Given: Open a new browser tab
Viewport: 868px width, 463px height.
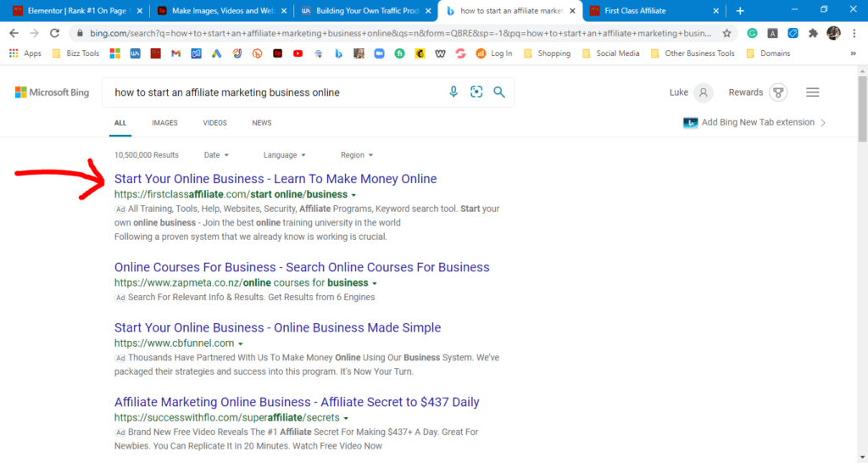Looking at the screenshot, I should tap(740, 10).
